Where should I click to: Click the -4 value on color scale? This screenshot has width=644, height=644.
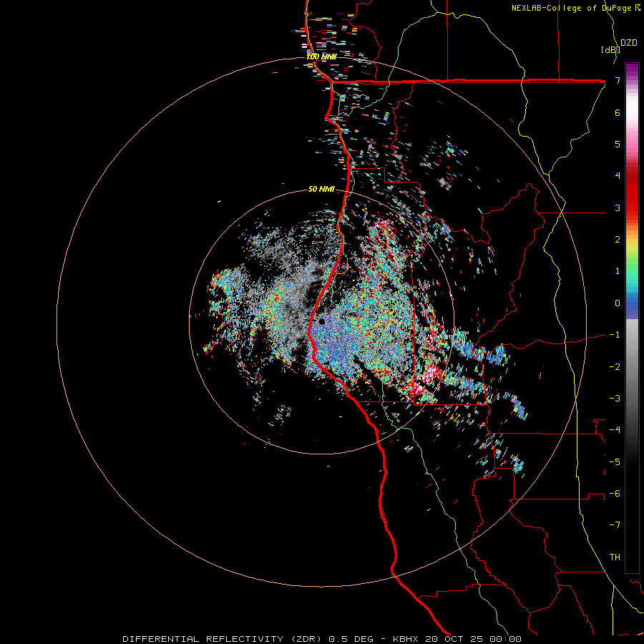click(x=615, y=430)
